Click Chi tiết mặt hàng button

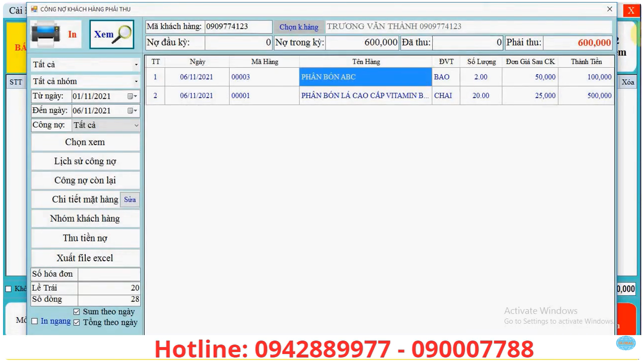[76, 199]
